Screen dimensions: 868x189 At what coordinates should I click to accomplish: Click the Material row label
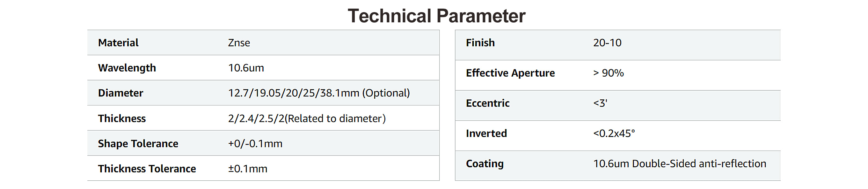click(118, 43)
